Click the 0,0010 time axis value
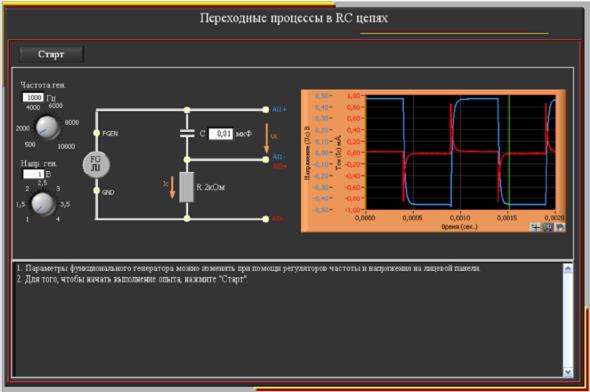Screen dimensions: 590x392 460,218
